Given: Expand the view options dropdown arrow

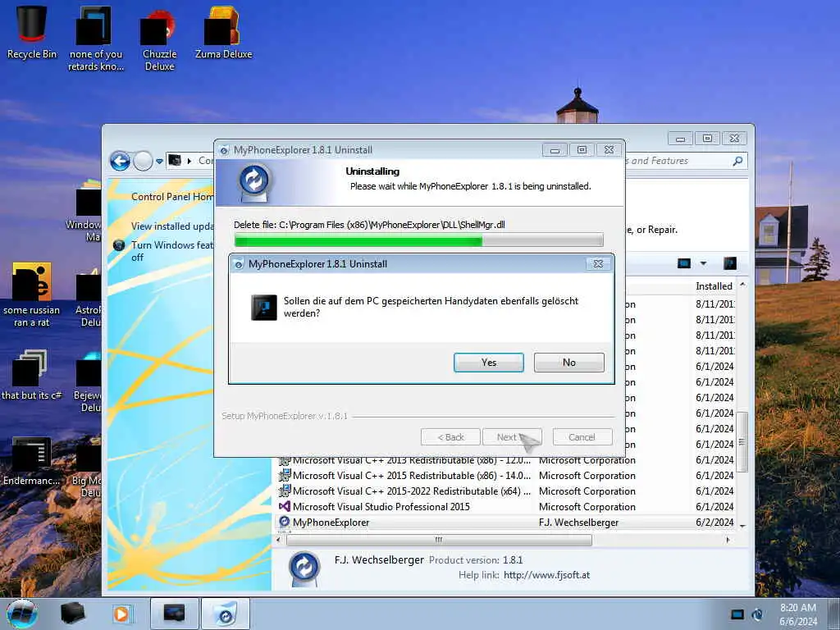Looking at the screenshot, I should click(703, 263).
